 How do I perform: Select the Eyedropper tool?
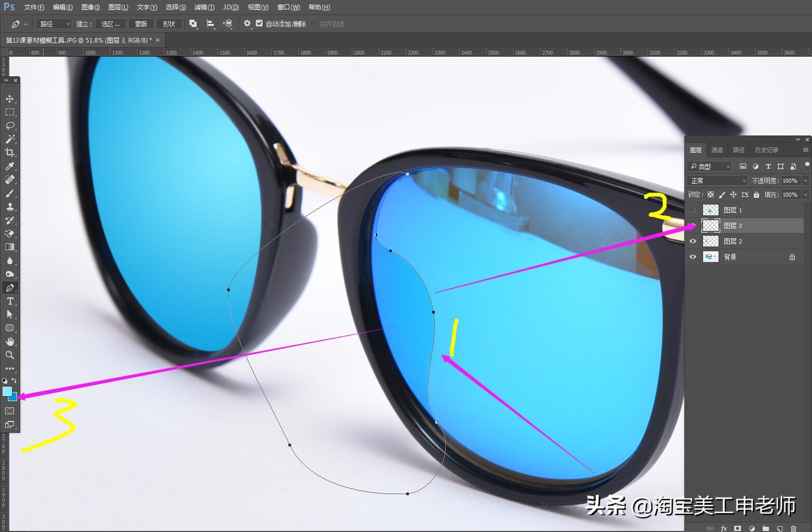pos(9,166)
